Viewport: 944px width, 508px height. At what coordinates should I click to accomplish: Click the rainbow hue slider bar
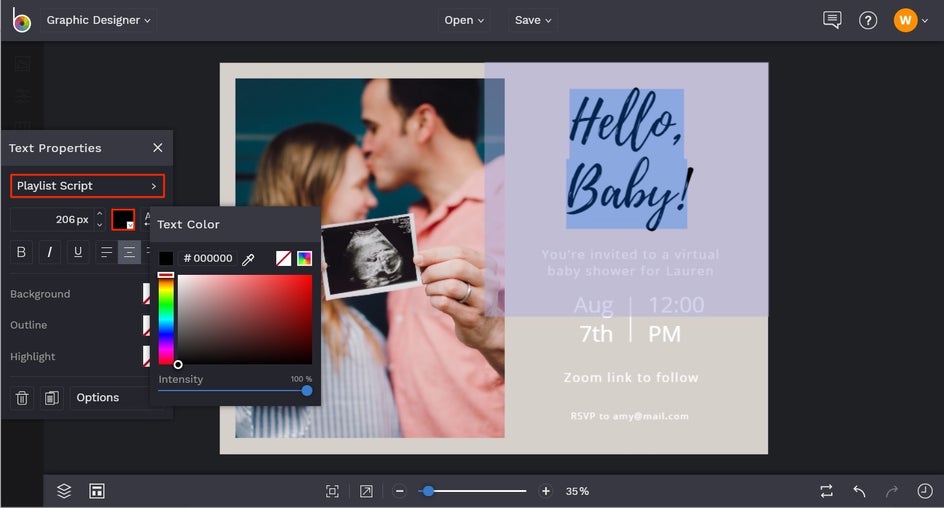(x=166, y=319)
